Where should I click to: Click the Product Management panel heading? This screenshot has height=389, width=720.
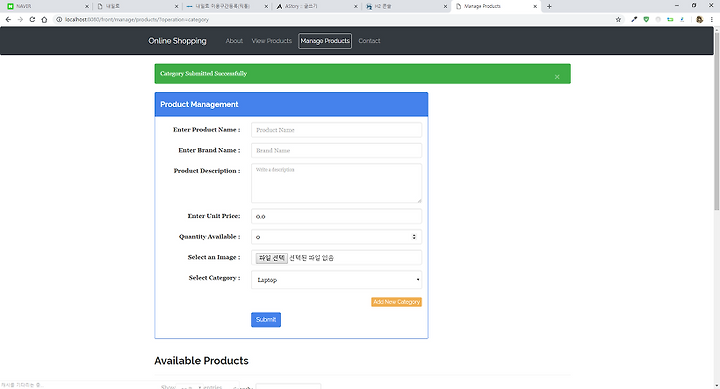coord(199,104)
